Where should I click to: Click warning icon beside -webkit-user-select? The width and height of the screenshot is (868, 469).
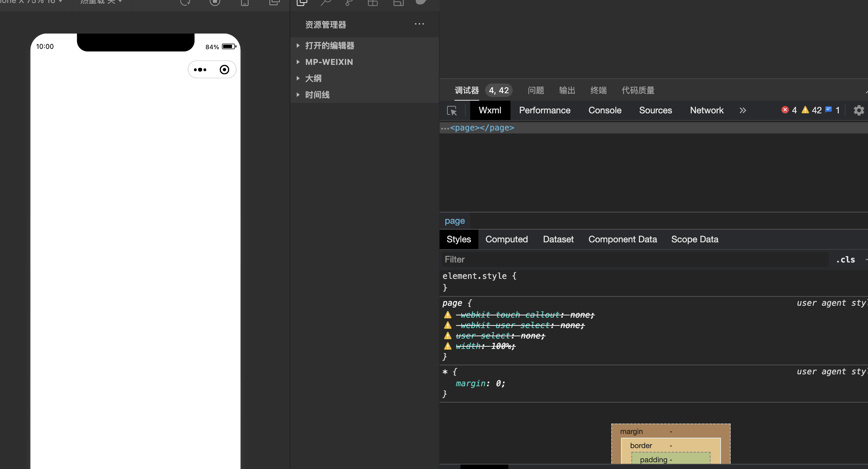[448, 325]
